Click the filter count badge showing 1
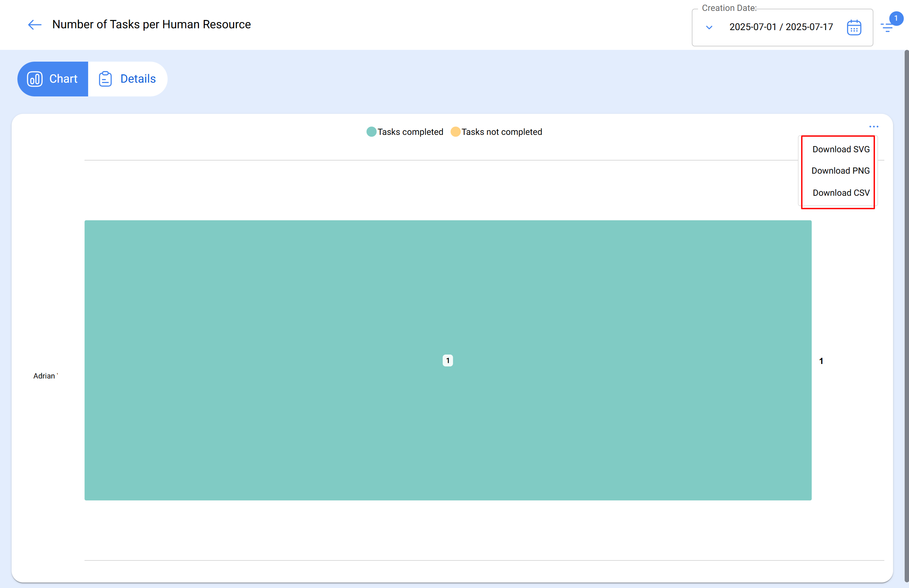The width and height of the screenshot is (909, 588). pyautogui.click(x=896, y=18)
